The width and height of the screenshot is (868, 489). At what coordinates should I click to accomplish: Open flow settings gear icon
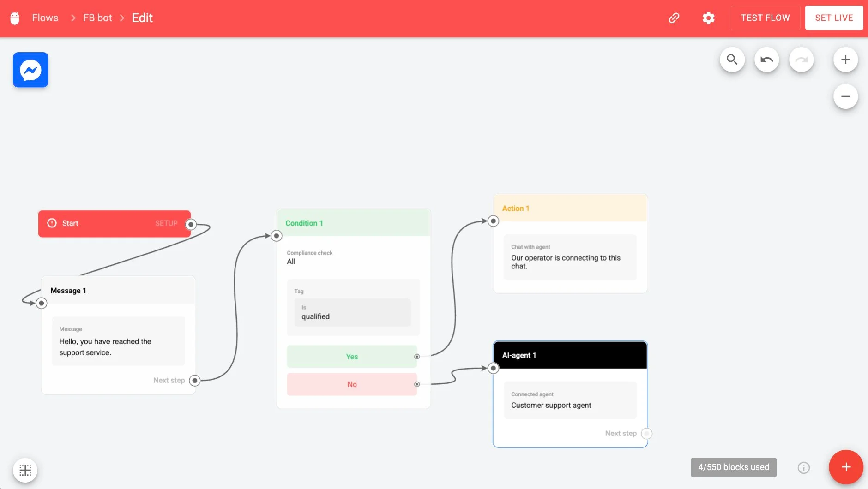click(x=709, y=18)
